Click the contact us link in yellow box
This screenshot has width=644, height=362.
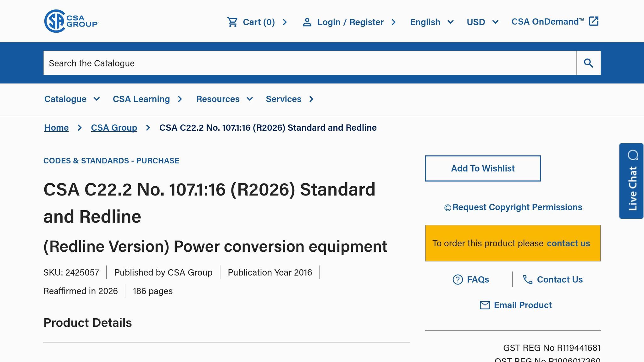click(568, 243)
